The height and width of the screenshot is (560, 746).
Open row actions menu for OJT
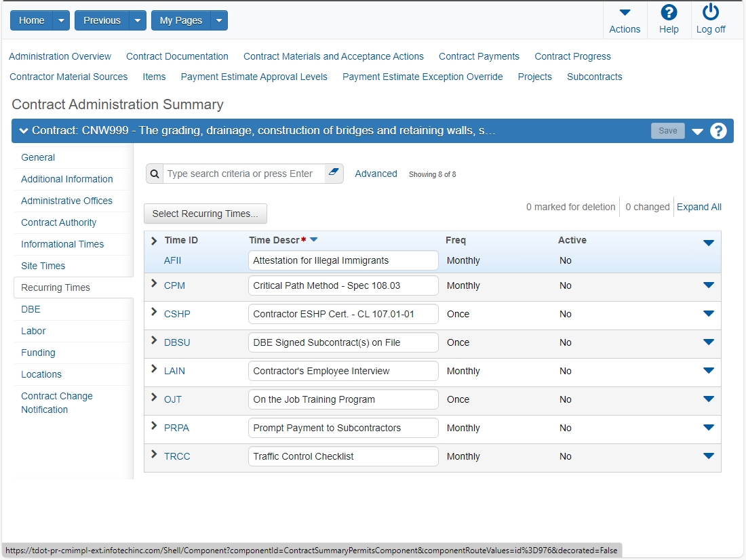coord(709,399)
